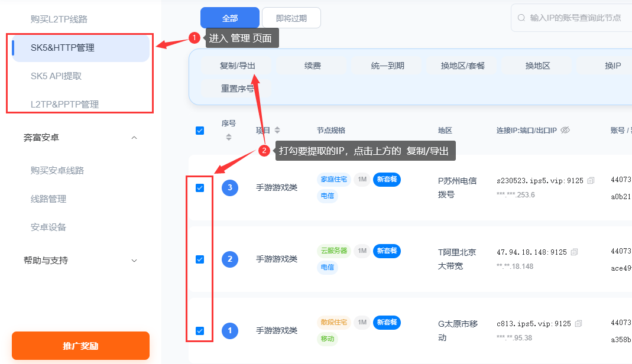Click the 云服务器 tag
This screenshot has height=364, width=632.
[333, 251]
